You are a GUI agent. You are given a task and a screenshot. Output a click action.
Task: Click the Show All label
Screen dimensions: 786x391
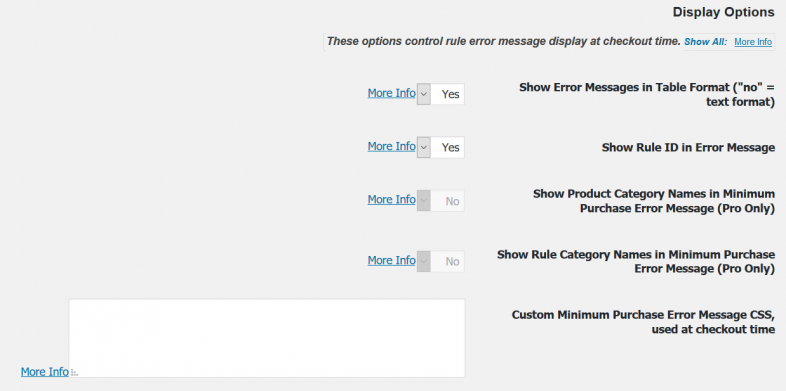pyautogui.click(x=705, y=42)
